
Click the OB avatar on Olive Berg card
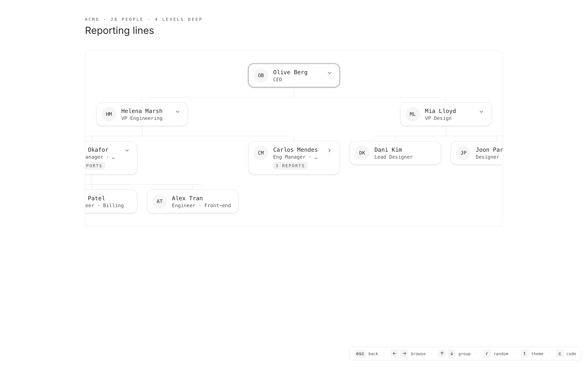point(261,75)
